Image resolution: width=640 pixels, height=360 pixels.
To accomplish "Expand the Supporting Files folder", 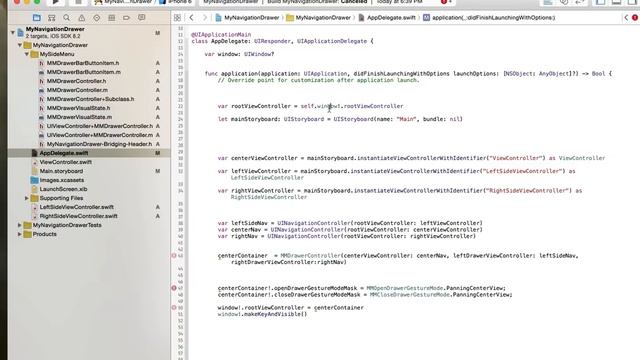I will (27, 198).
